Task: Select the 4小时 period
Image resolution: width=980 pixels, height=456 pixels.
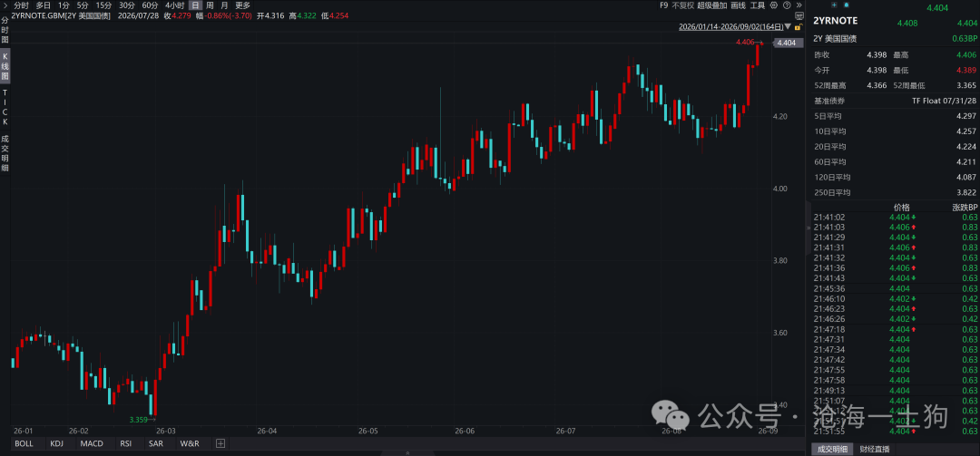Action: tap(174, 5)
